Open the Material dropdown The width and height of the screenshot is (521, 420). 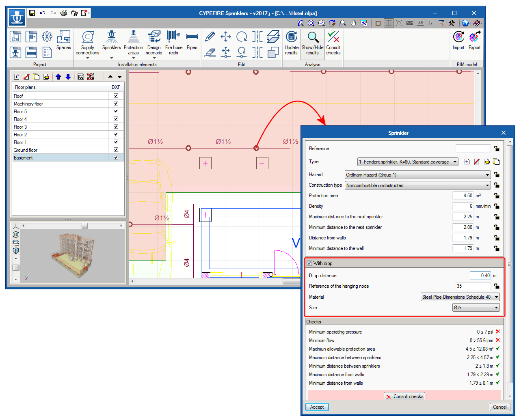coord(460,297)
